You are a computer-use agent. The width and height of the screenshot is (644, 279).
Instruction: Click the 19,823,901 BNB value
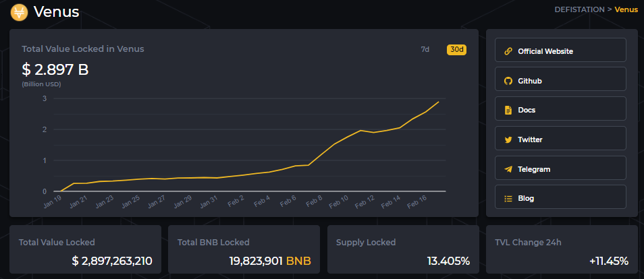tap(270, 261)
